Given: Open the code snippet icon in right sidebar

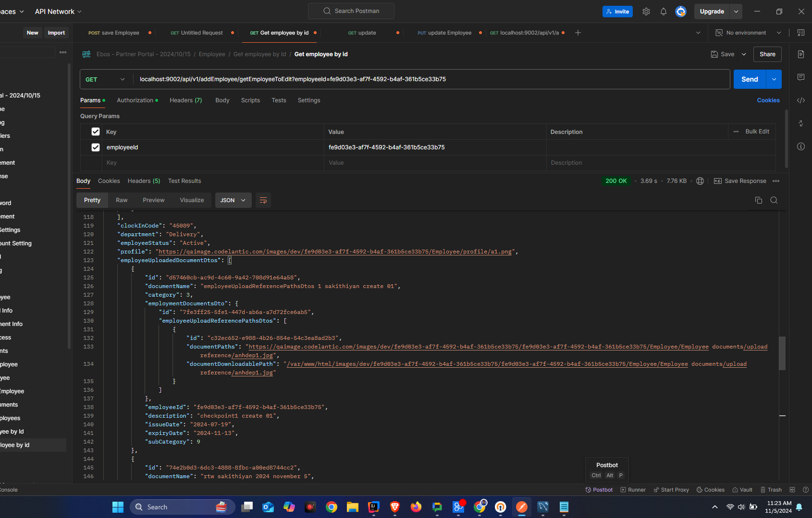Looking at the screenshot, I should [x=801, y=100].
